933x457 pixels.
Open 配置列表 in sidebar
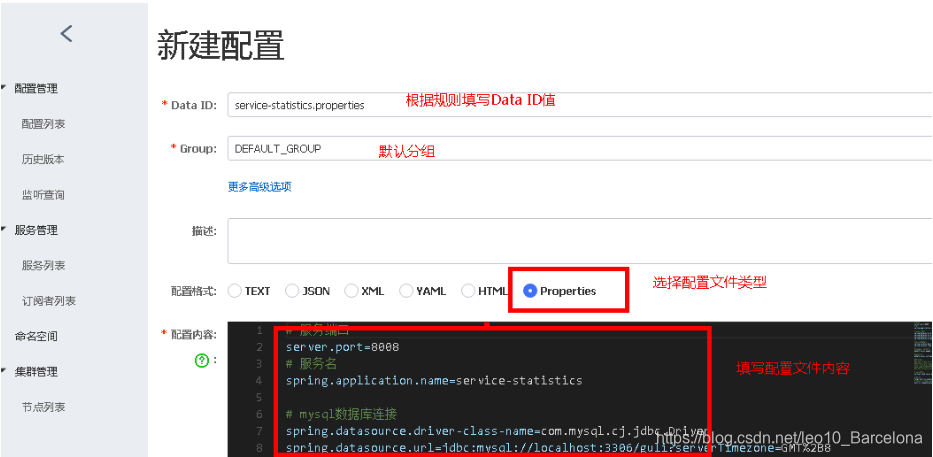click(43, 124)
